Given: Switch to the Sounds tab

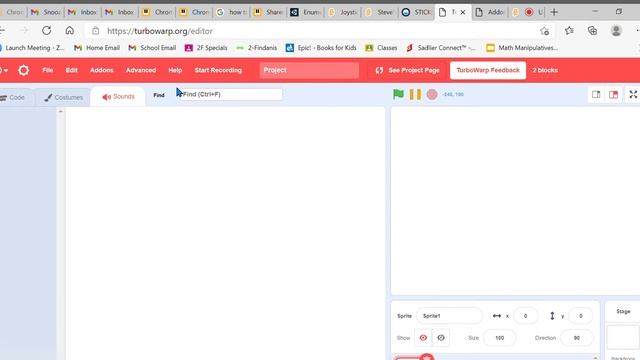Looking at the screenshot, I should [x=118, y=97].
